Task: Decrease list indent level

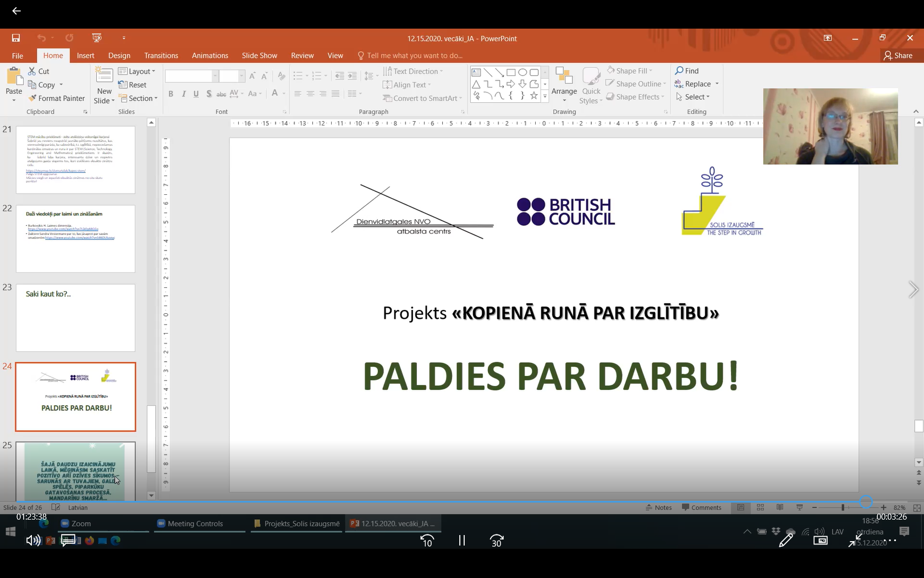Action: (x=339, y=76)
